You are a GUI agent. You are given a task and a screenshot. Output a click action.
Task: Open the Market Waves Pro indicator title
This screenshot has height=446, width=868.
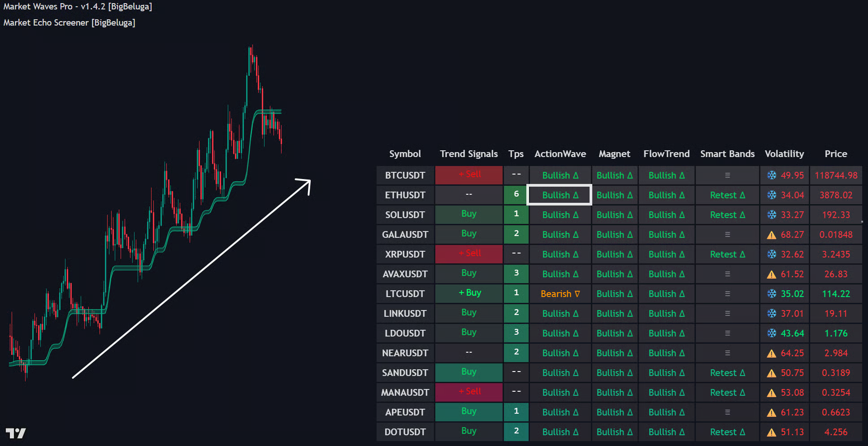pyautogui.click(x=78, y=7)
